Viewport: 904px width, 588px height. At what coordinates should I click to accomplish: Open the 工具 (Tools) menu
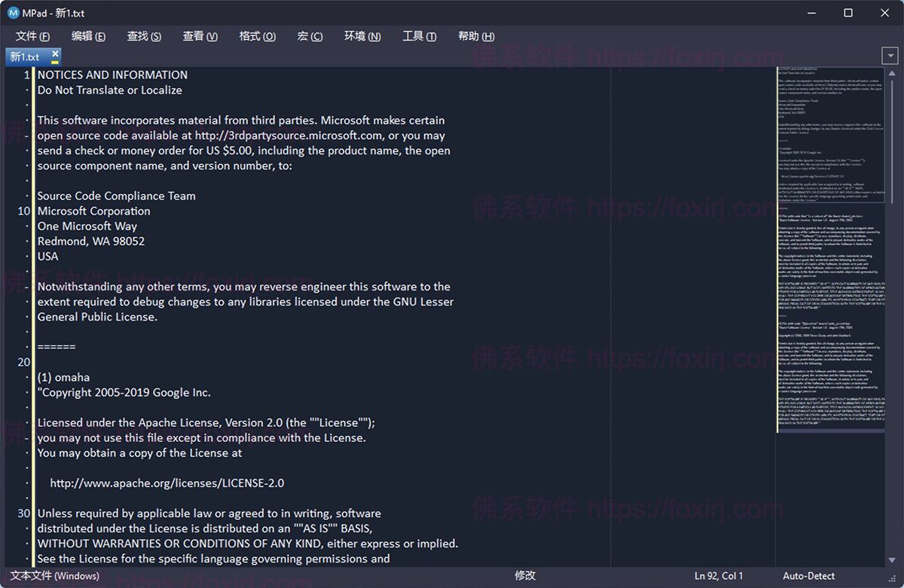419,35
